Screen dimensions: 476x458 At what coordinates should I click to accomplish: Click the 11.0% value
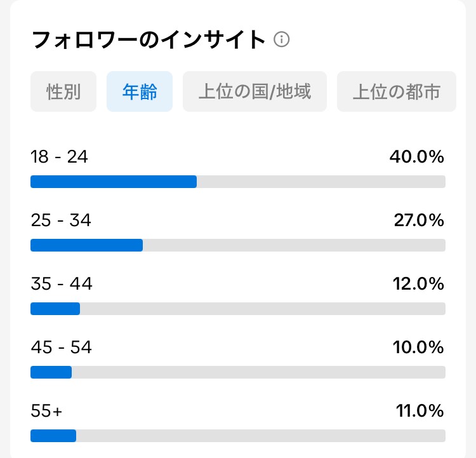(x=420, y=411)
